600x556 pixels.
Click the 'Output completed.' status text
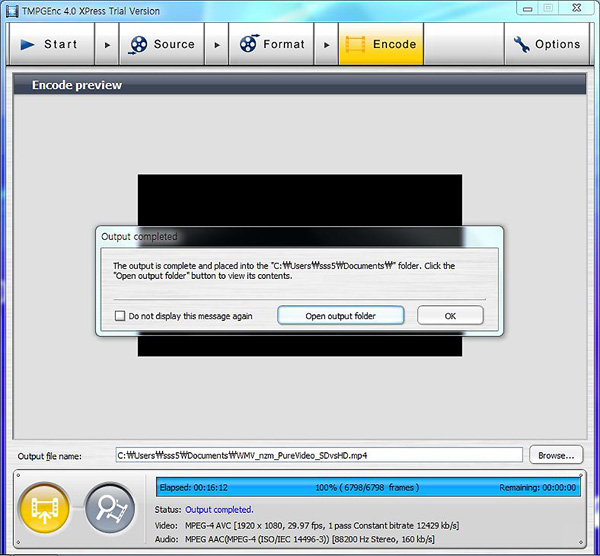tap(219, 510)
